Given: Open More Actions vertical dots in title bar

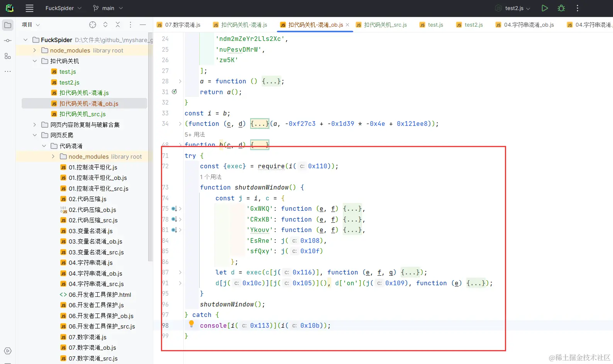Looking at the screenshot, I should [577, 8].
